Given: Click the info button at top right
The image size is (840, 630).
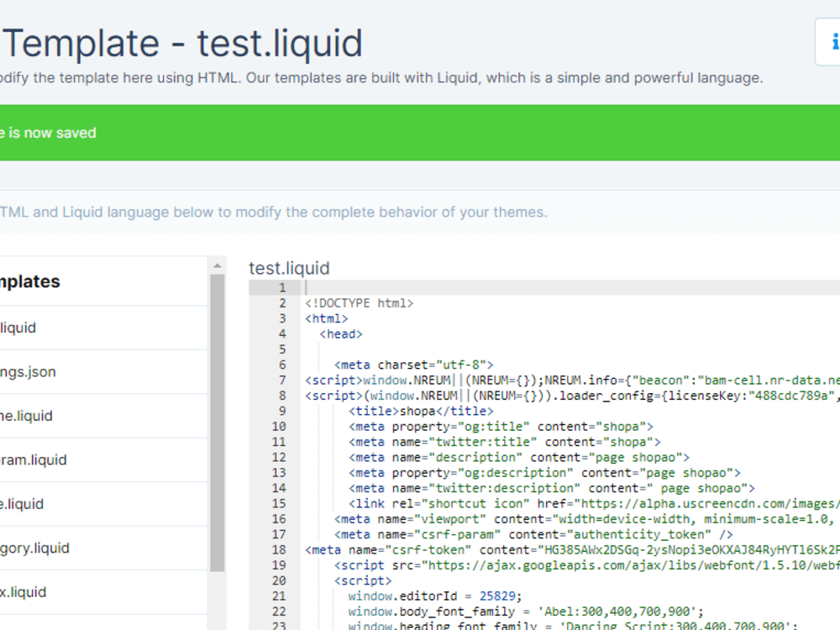Looking at the screenshot, I should [828, 42].
